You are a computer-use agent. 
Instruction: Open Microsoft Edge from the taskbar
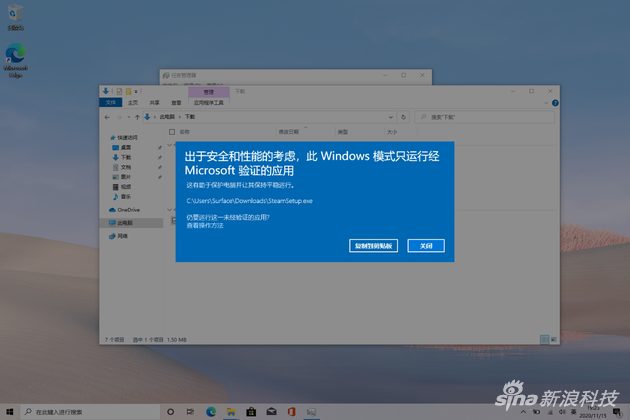(x=211, y=412)
